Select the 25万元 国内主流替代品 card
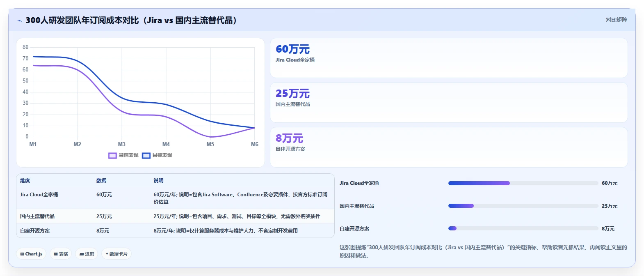Viewport: 644px width, 276px height. [449, 103]
